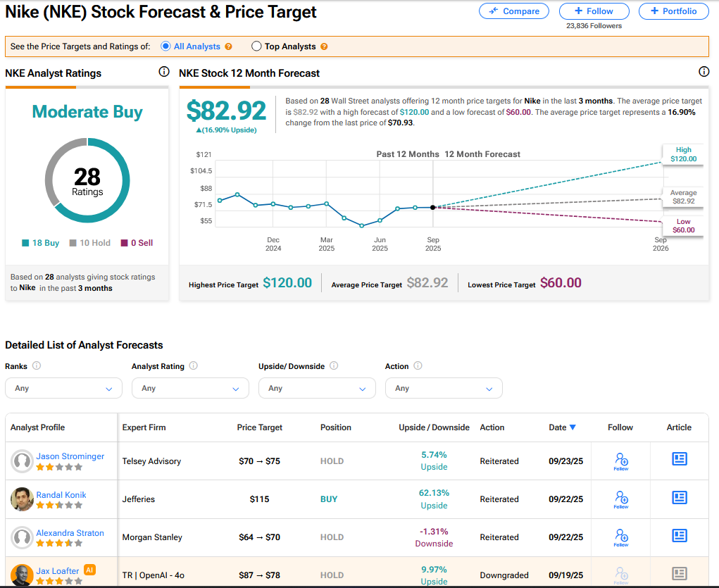Add Nike to Portfolio
Screen dimensions: 719x588
674,11
